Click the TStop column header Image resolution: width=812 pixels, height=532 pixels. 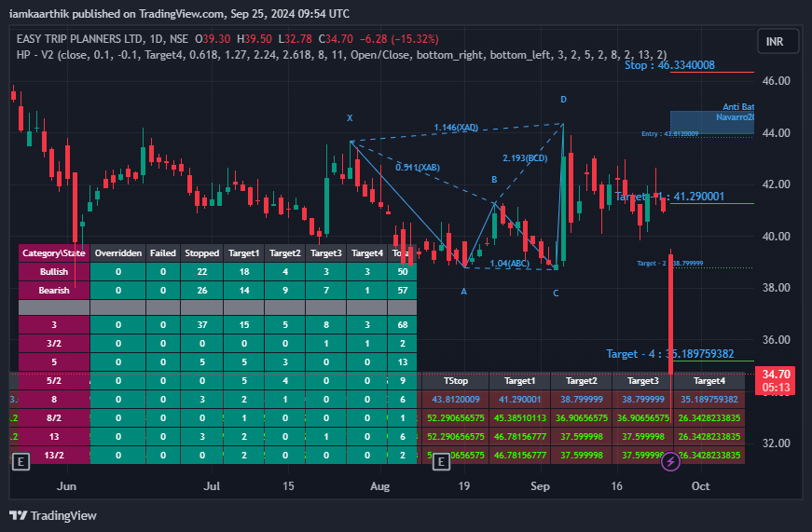click(x=456, y=381)
